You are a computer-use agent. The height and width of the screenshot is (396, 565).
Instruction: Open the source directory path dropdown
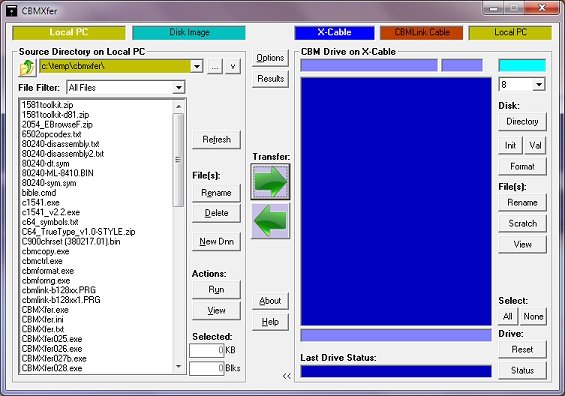(197, 66)
